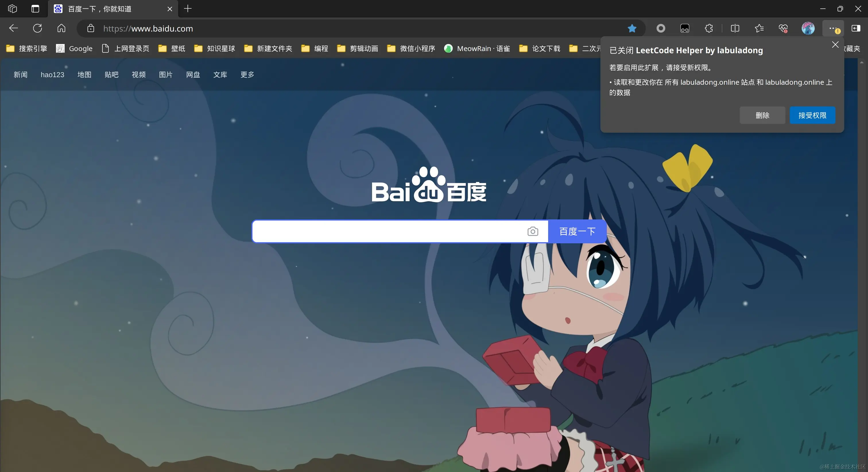
Task: Open the 视频 link
Action: tap(139, 74)
